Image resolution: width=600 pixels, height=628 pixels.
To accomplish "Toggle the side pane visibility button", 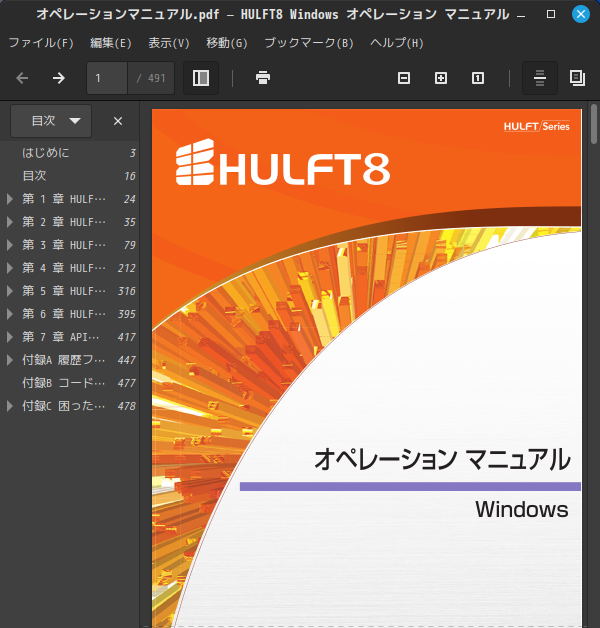I will 201,78.
